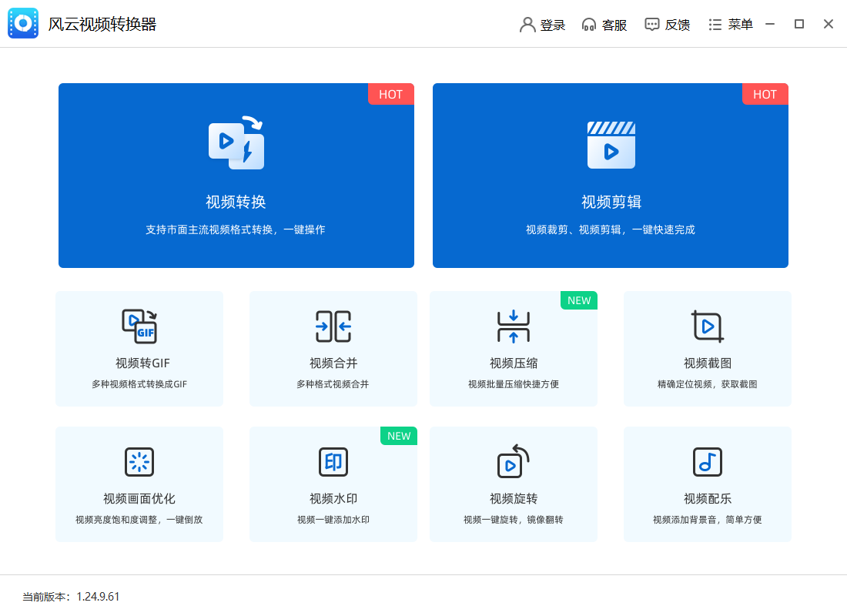Launch the 视频合并 video merge tool
This screenshot has height=616, width=847.
[333, 348]
